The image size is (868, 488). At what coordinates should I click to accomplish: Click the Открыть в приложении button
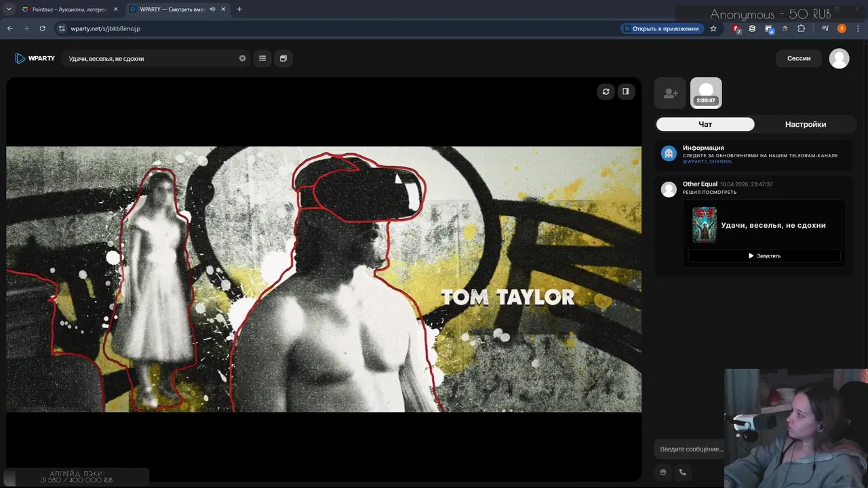point(660,28)
